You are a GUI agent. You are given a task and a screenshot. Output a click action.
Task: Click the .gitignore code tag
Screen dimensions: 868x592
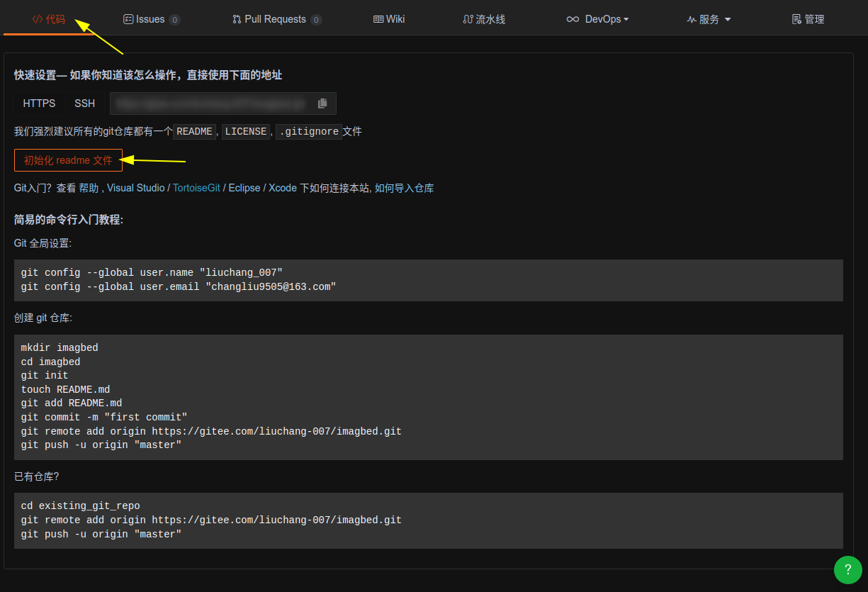[x=309, y=132]
